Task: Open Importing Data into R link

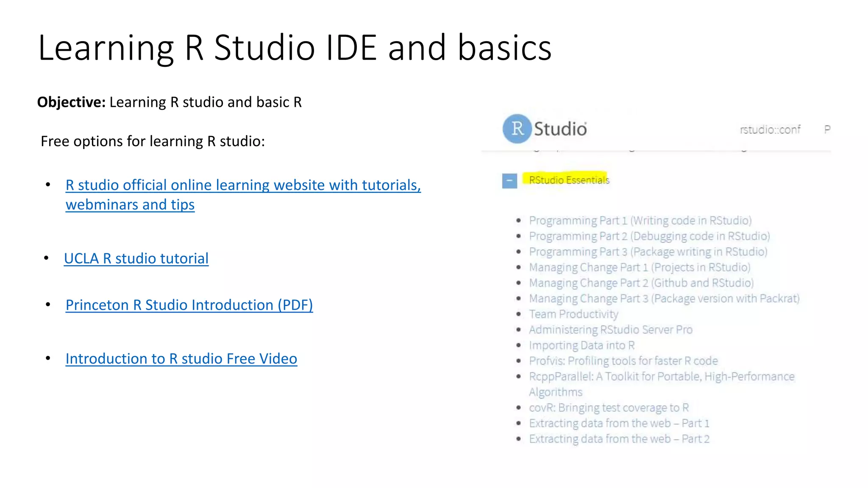Action: (x=581, y=345)
